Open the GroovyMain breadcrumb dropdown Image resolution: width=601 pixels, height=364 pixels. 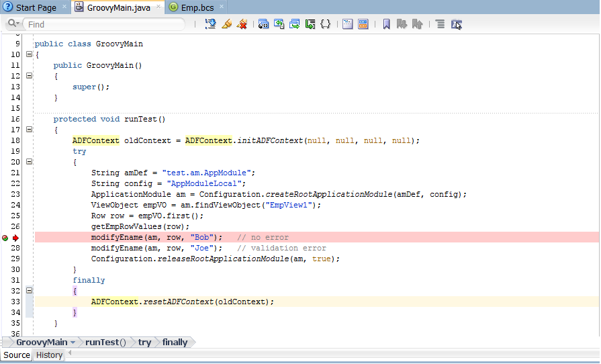[73, 342]
